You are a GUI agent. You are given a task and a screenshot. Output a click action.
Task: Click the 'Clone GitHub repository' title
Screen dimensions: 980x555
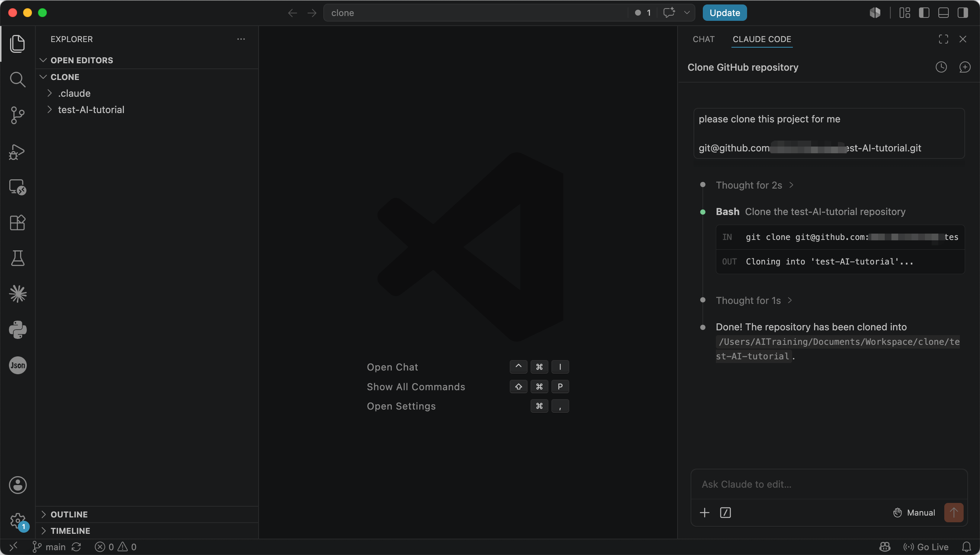point(743,67)
